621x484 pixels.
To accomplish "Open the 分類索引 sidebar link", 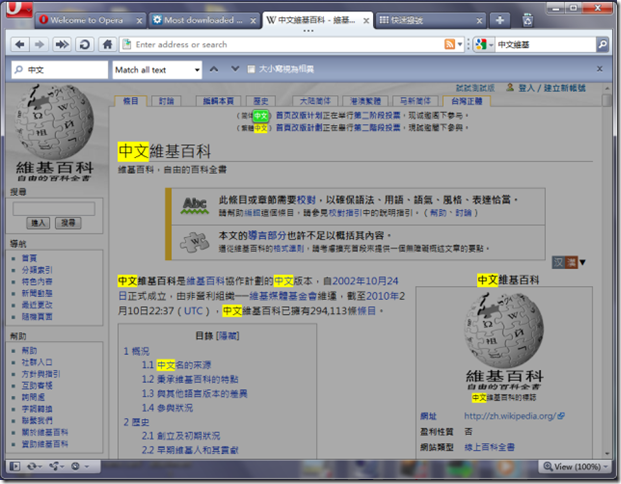I will click(37, 270).
